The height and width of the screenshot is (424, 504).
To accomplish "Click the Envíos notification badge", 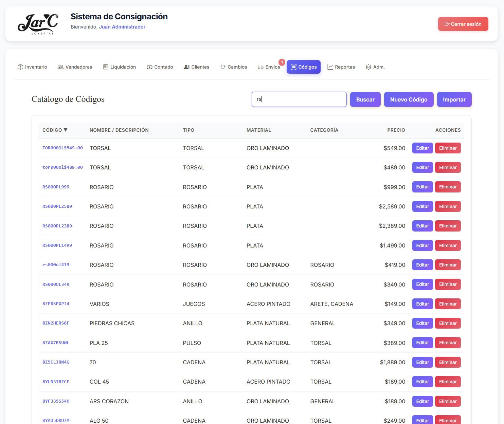I will (x=282, y=62).
